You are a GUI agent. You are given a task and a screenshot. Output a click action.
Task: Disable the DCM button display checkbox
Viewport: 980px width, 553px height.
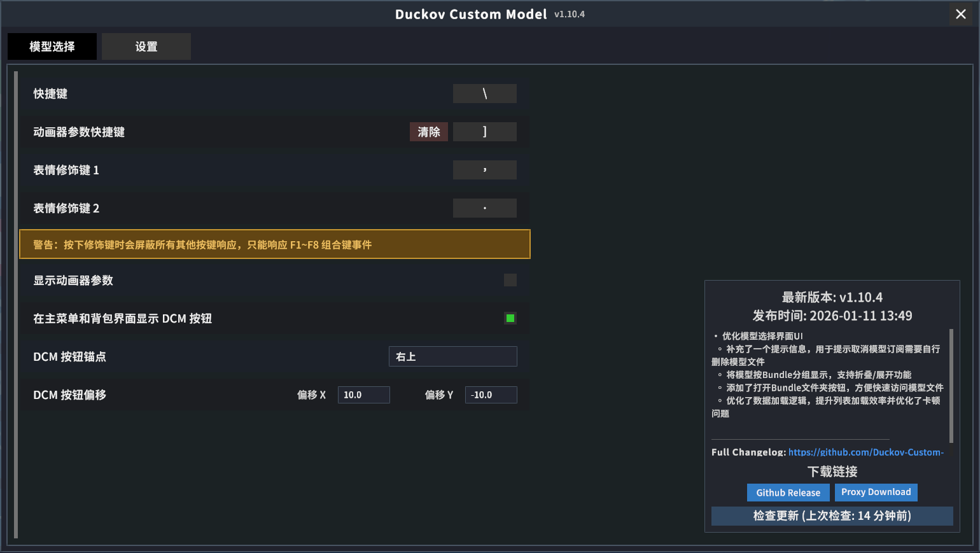click(510, 318)
